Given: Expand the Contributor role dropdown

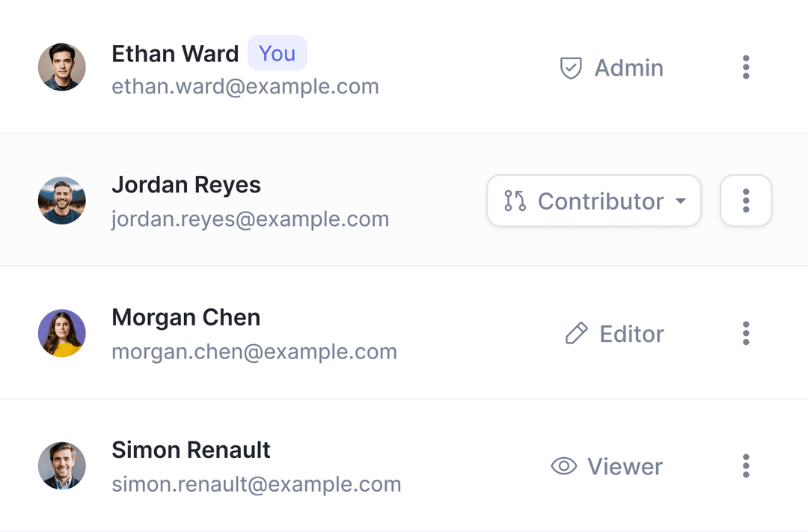Looking at the screenshot, I should [x=594, y=201].
